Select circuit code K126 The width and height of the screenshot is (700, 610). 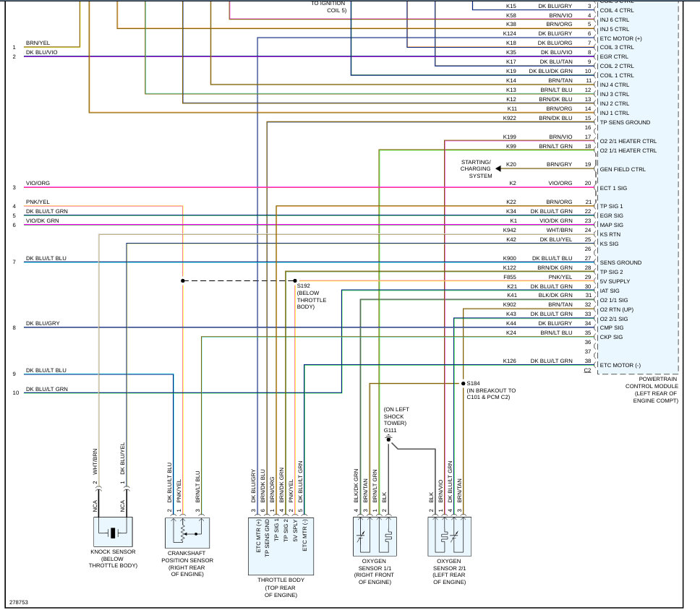coord(509,361)
